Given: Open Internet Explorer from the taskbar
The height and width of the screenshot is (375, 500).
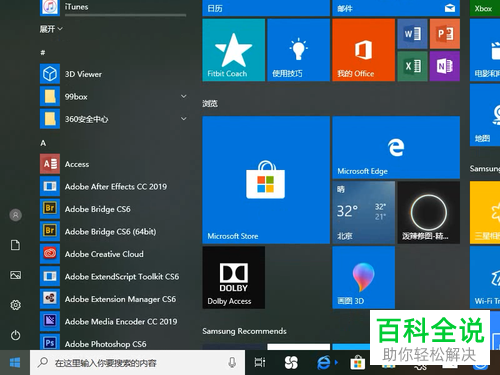Looking at the screenshot, I should click(324, 362).
